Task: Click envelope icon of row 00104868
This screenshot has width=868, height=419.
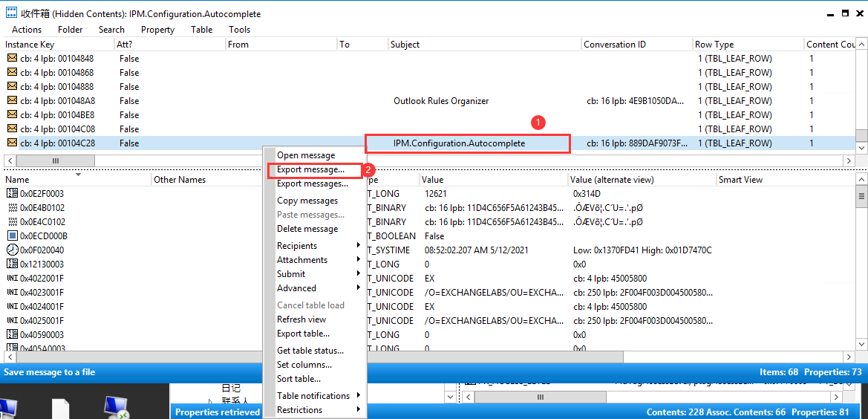Action: 12,73
